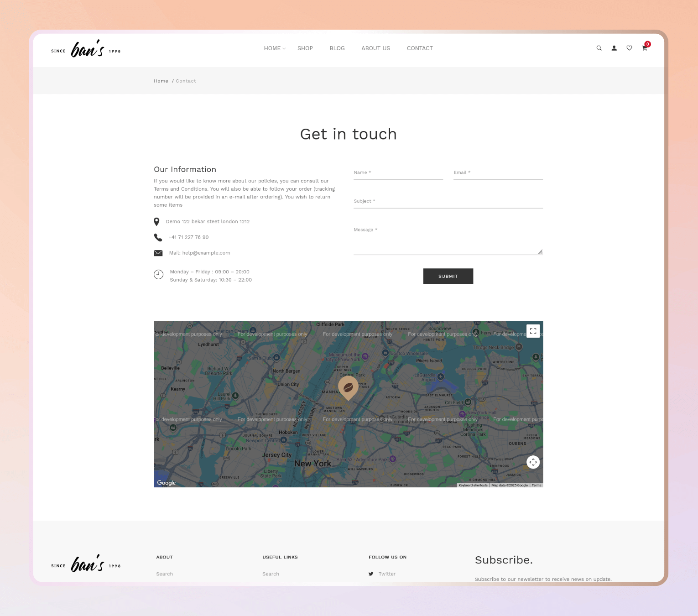Screen dimensions: 698x616
Task: Open the Blog menu item
Action: (x=337, y=48)
